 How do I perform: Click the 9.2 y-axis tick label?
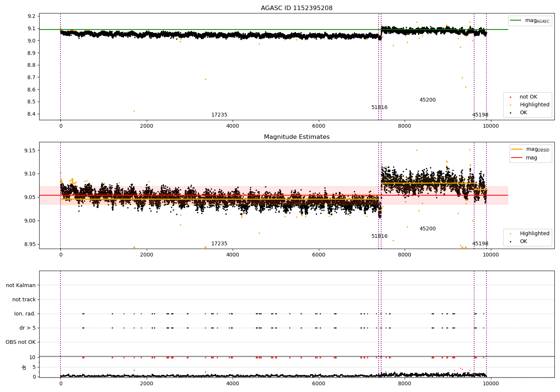click(x=32, y=16)
